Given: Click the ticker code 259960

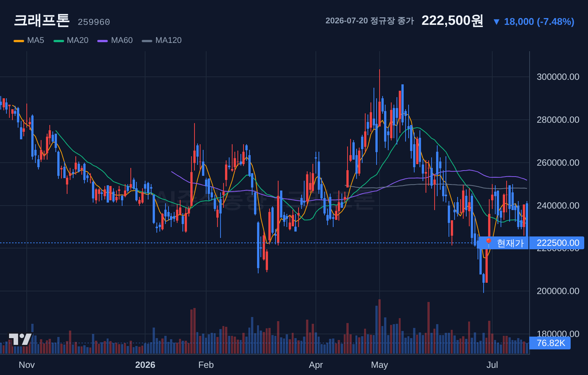Looking at the screenshot, I should tap(94, 22).
